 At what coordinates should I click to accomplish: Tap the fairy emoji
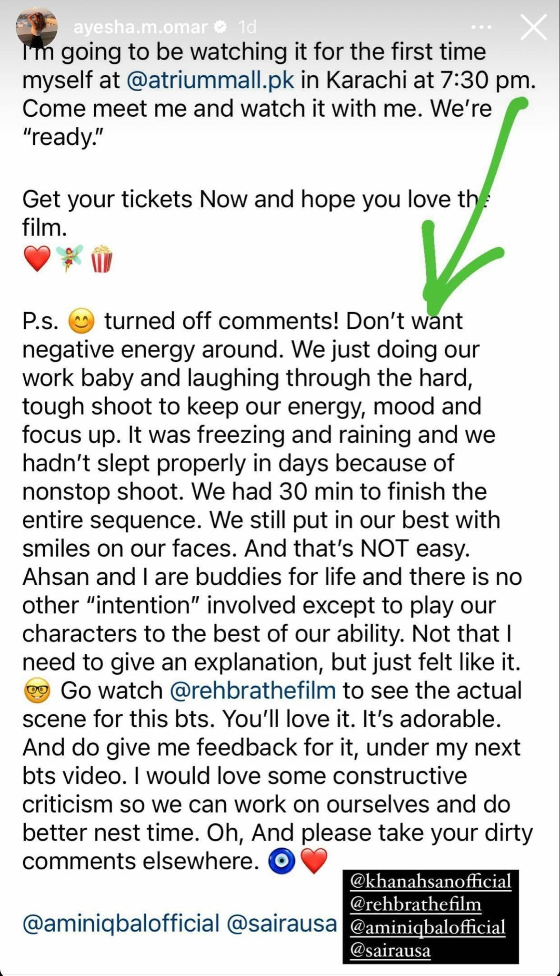point(69,258)
